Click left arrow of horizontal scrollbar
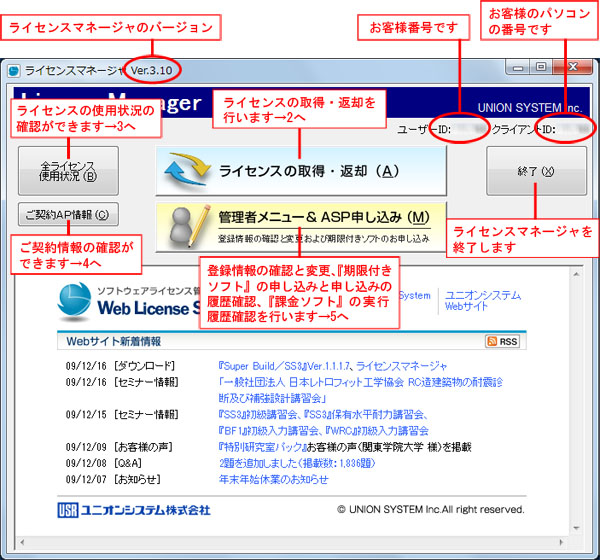 pyautogui.click(x=22, y=542)
